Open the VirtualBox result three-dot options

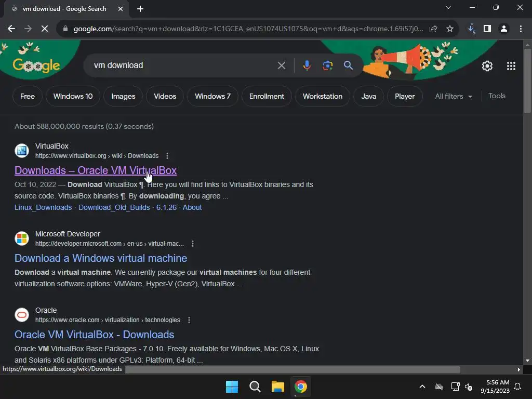point(167,156)
